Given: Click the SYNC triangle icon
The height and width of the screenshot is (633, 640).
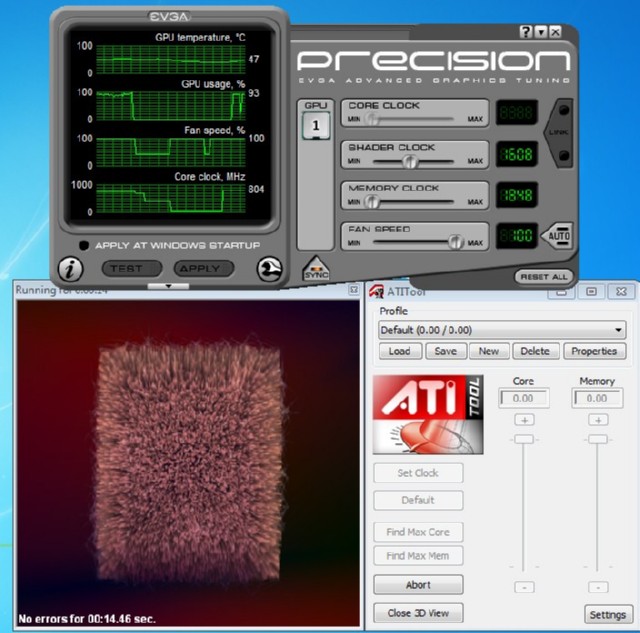Looking at the screenshot, I should 316,269.
